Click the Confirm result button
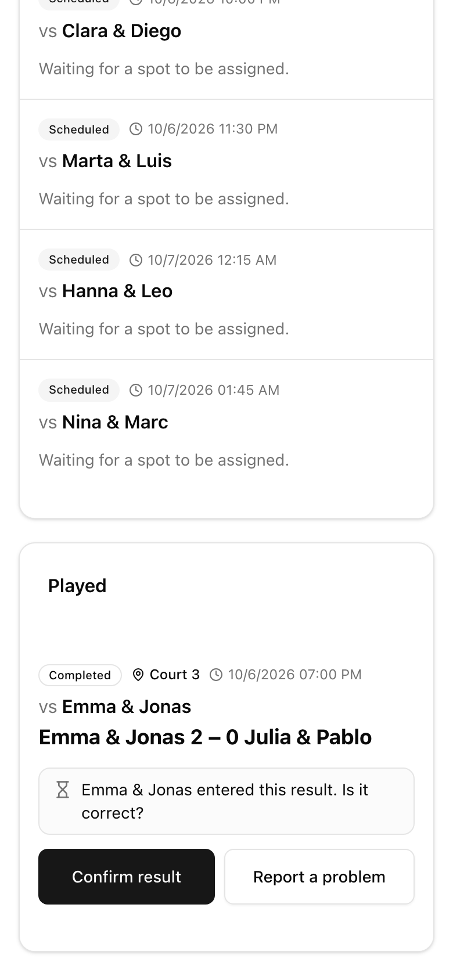This screenshot has width=453, height=980. tap(127, 877)
